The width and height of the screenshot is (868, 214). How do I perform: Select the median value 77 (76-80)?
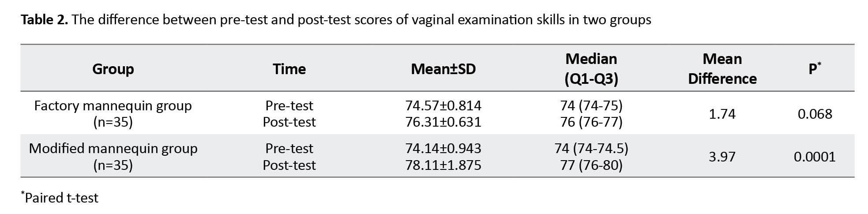[591, 165]
